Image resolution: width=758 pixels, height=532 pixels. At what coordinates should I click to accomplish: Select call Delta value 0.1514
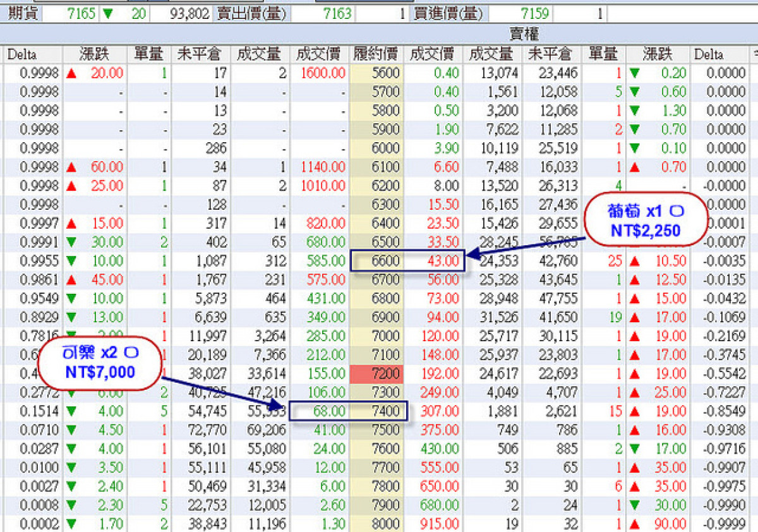[39, 411]
